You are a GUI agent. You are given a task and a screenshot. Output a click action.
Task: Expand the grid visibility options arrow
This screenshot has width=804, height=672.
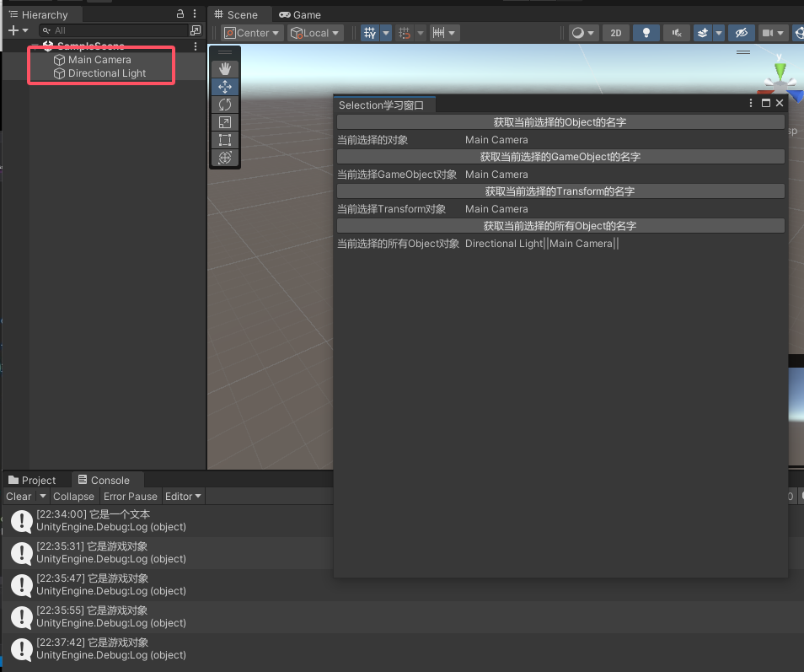tap(386, 34)
